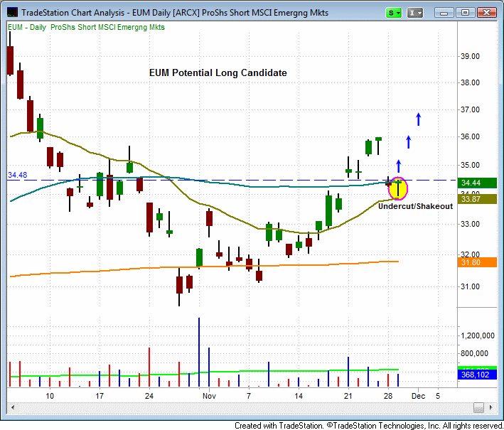Click the last candlestick inside yellow circle
Viewport: 504px width, 430px height.
[x=398, y=188]
